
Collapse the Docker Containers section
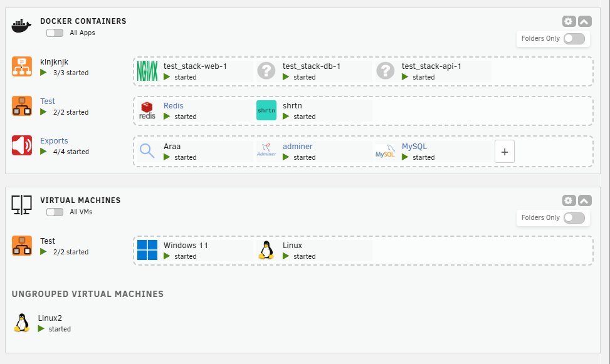585,21
